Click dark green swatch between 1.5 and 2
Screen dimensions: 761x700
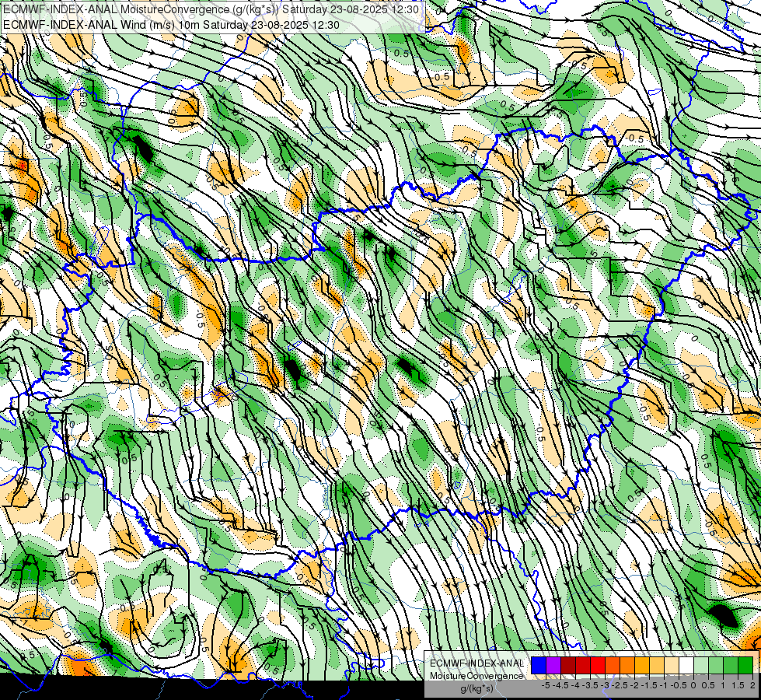(x=745, y=666)
